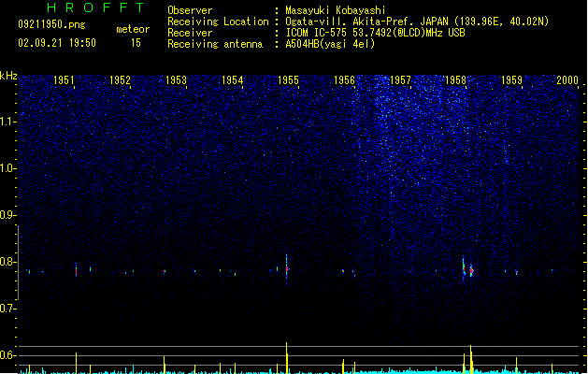Click the 1.0 kHz frequency axis label

pyautogui.click(x=8, y=168)
